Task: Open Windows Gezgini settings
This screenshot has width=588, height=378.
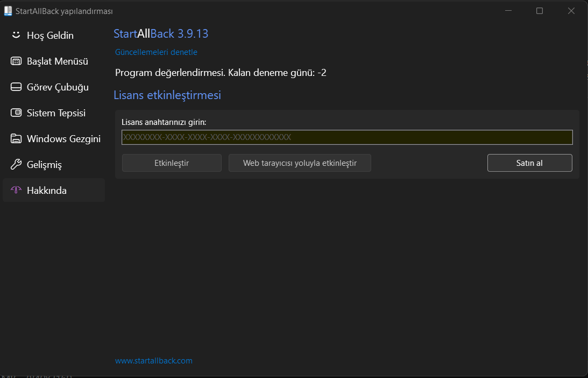Action: coord(54,139)
